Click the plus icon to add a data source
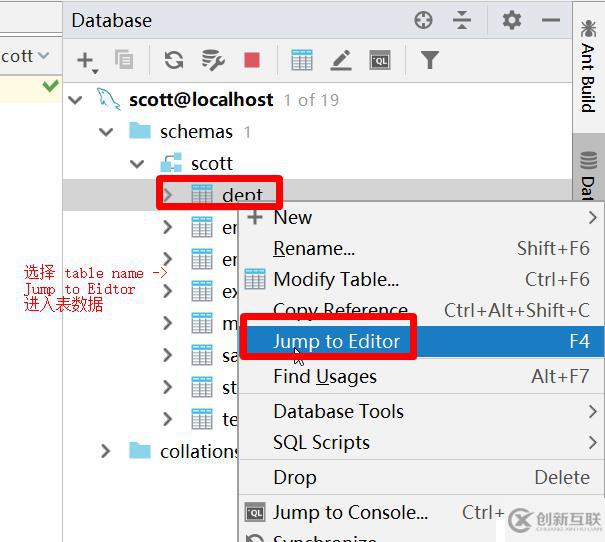Image resolution: width=605 pixels, height=542 pixels. click(x=85, y=61)
